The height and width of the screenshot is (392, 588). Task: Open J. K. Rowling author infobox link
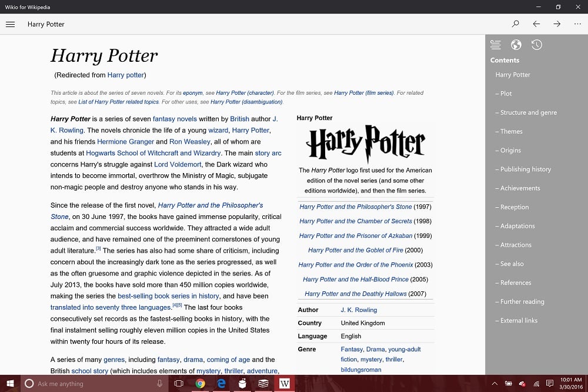tap(359, 310)
